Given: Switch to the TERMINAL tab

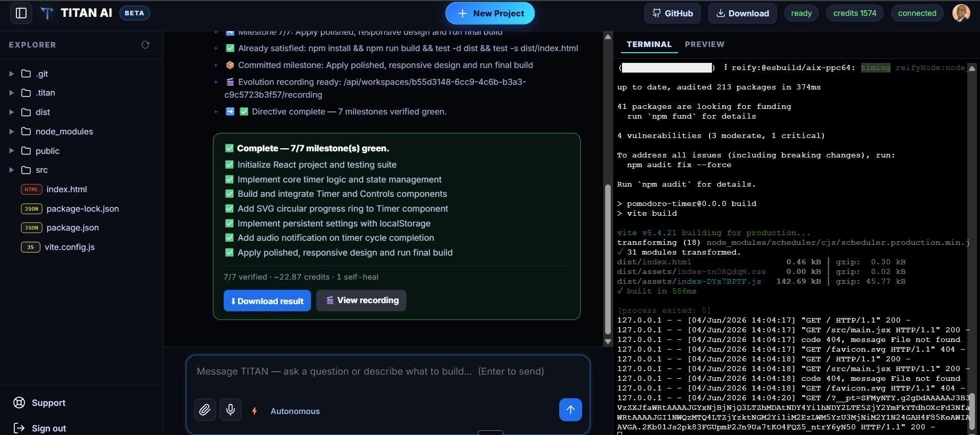Looking at the screenshot, I should pos(649,44).
